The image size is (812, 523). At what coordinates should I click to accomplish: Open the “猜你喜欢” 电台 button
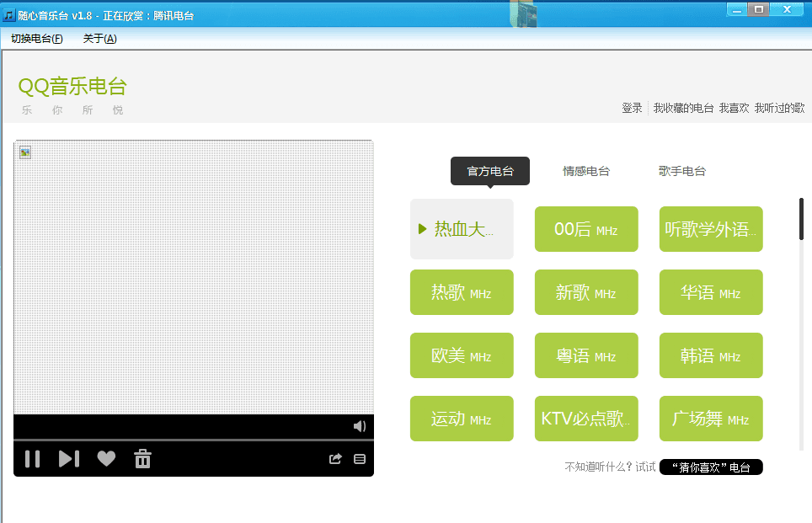pyautogui.click(x=711, y=467)
